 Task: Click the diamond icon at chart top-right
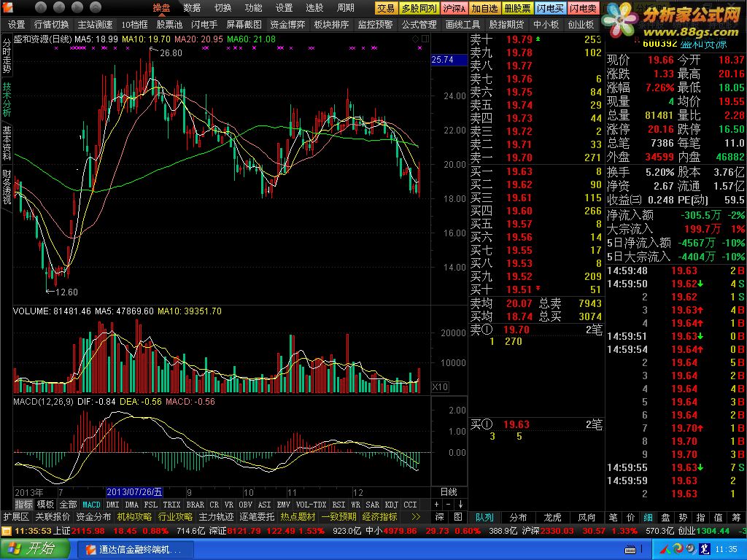415,39
